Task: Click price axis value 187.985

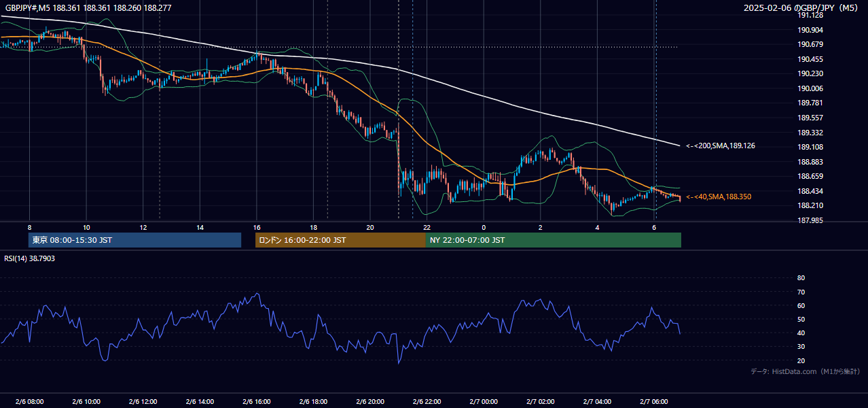Action: pos(811,220)
